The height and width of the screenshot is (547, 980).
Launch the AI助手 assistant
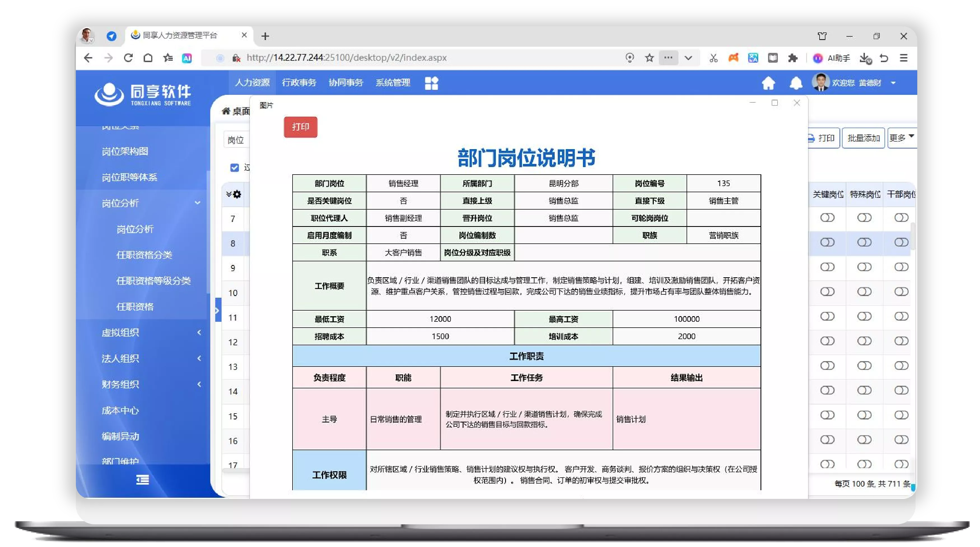pos(832,58)
